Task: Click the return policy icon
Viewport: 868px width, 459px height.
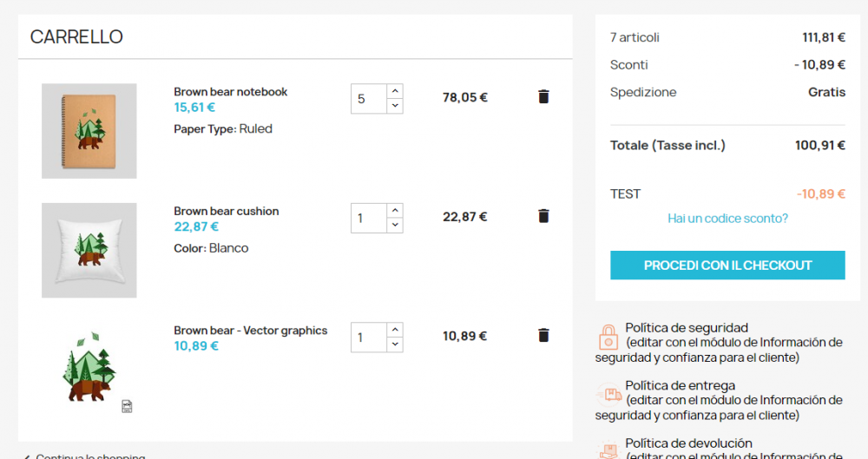Action: tap(607, 449)
